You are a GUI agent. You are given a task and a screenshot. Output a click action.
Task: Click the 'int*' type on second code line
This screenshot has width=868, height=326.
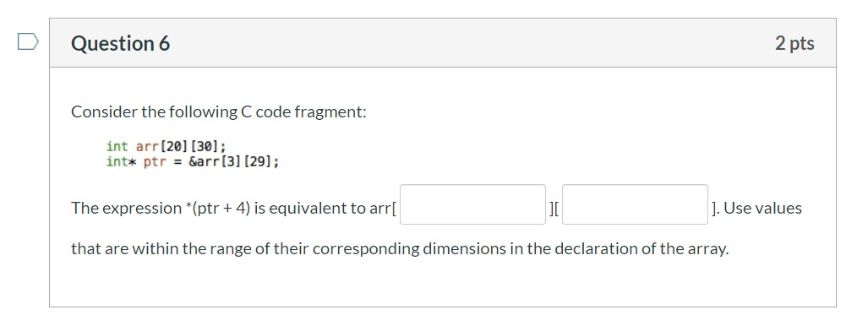[121, 162]
